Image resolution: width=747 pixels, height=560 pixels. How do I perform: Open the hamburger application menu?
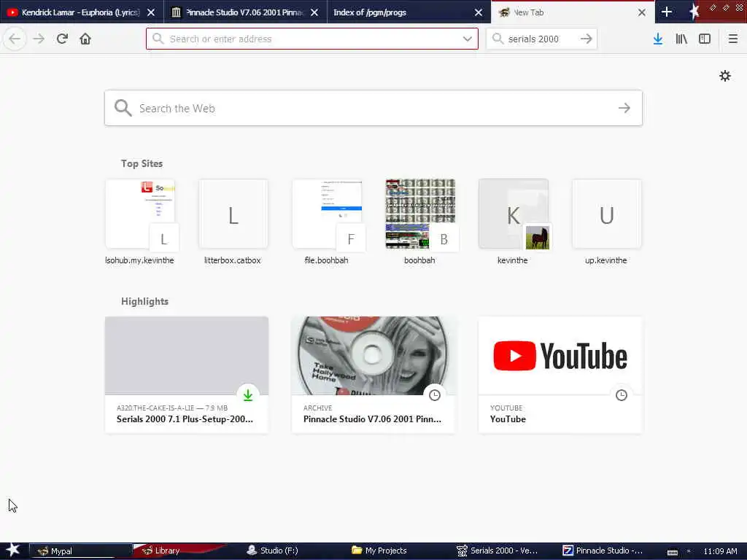coord(732,39)
